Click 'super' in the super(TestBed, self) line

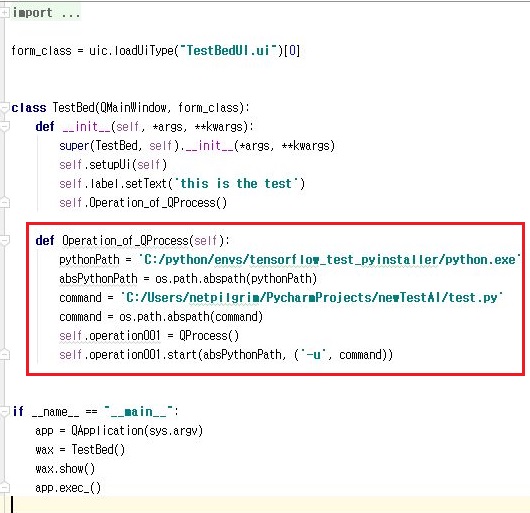74,146
